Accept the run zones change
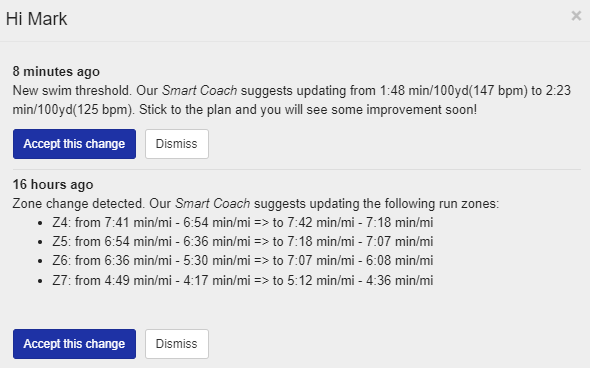This screenshot has height=368, width=590. 74,344
